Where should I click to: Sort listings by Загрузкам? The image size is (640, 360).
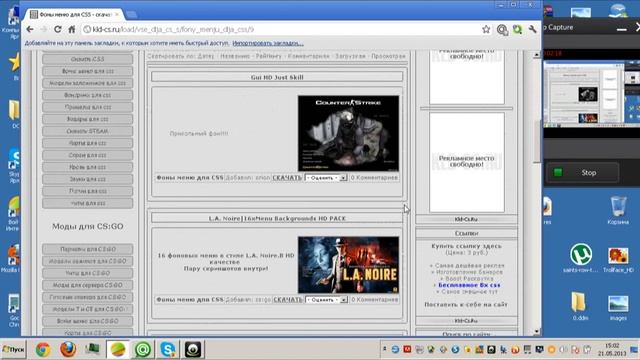point(350,56)
